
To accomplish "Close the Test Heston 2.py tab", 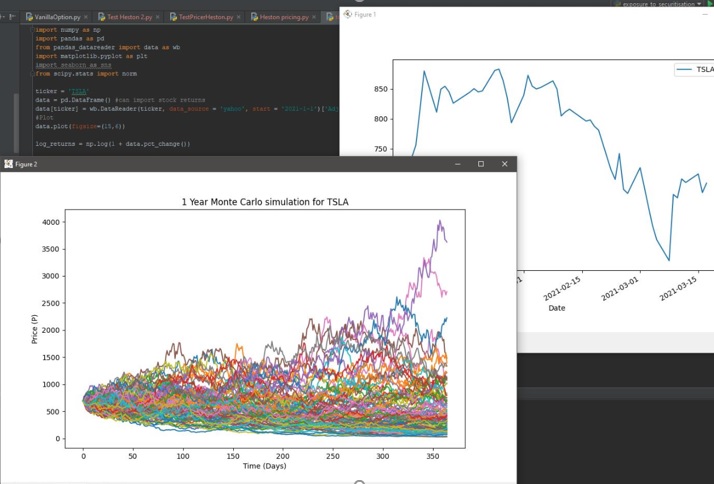I will coord(157,18).
